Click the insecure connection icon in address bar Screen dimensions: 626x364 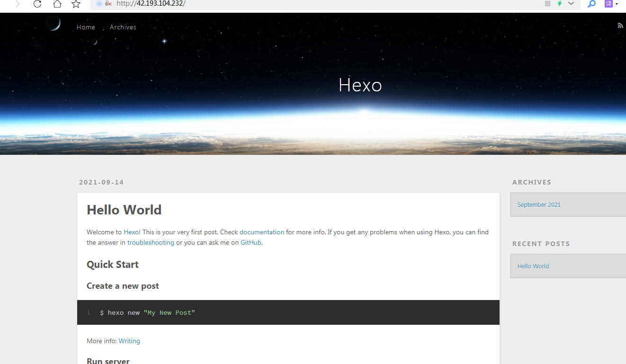pyautogui.click(x=108, y=3)
